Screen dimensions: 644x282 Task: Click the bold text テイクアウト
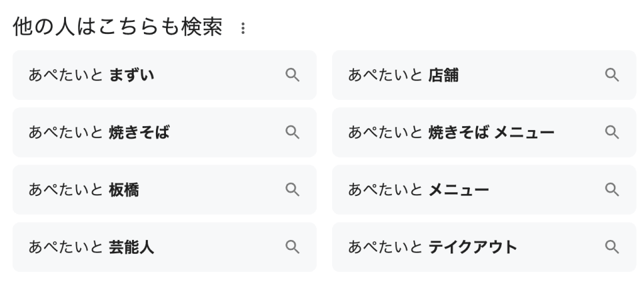pyautogui.click(x=473, y=247)
